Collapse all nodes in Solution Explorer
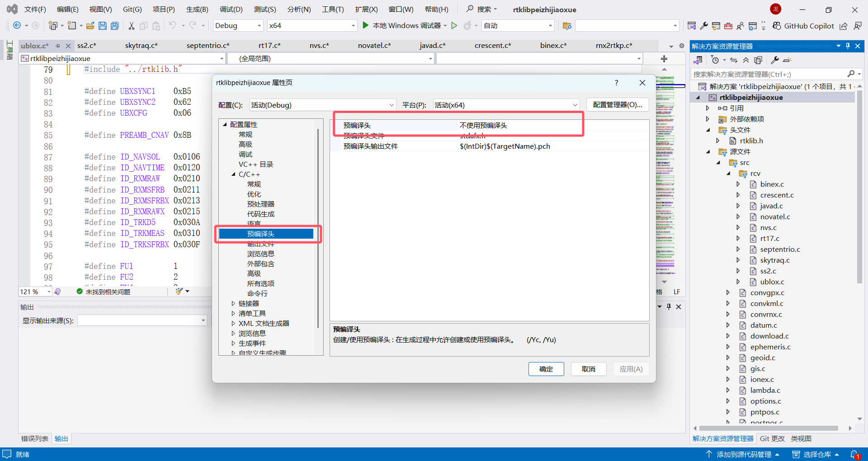This screenshot has width=868, height=461. [x=746, y=60]
